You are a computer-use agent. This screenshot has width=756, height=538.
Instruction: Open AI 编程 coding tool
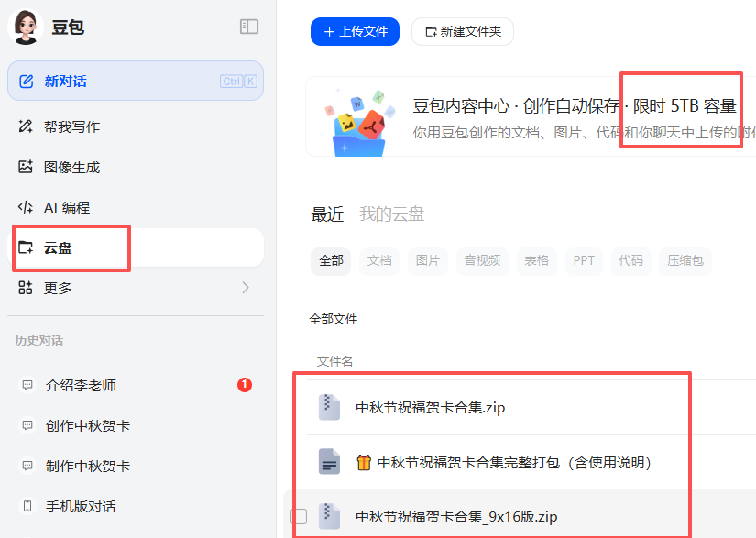(66, 207)
